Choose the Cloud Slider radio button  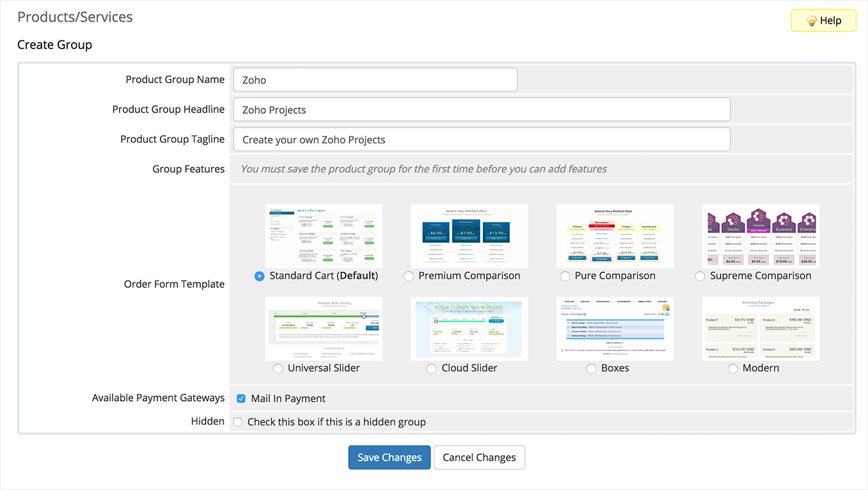click(432, 368)
